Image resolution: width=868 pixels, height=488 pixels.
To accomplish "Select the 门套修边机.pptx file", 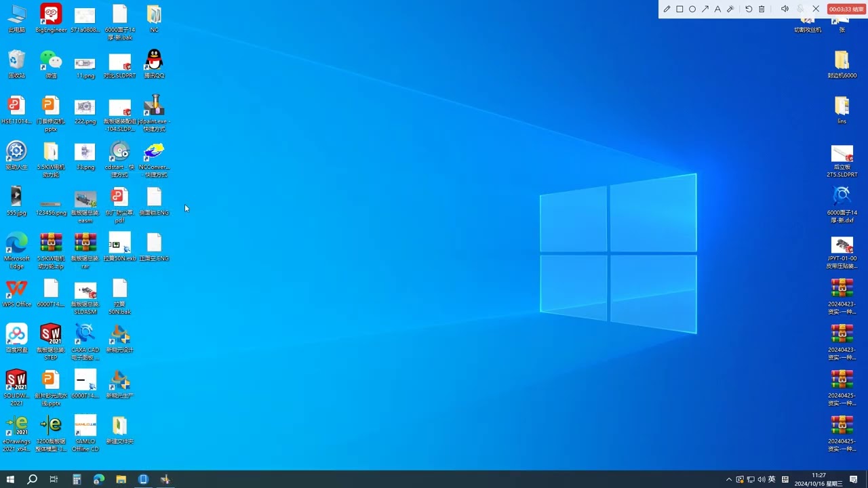I will (51, 114).
